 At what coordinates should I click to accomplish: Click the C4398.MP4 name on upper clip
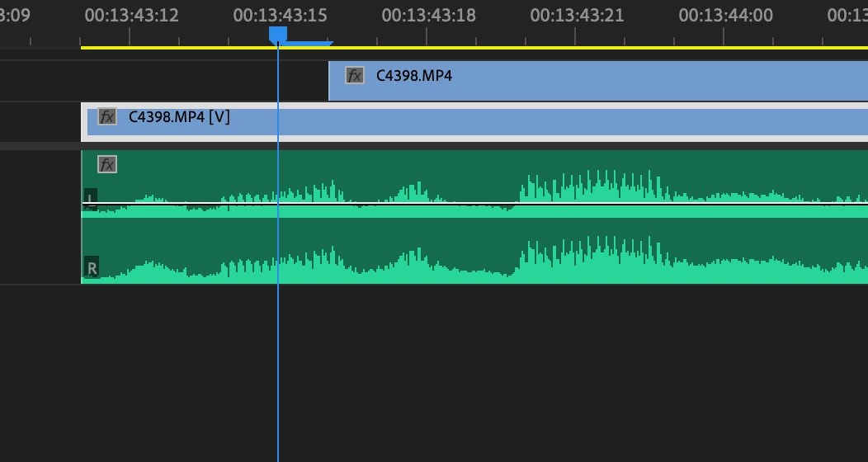pyautogui.click(x=414, y=76)
